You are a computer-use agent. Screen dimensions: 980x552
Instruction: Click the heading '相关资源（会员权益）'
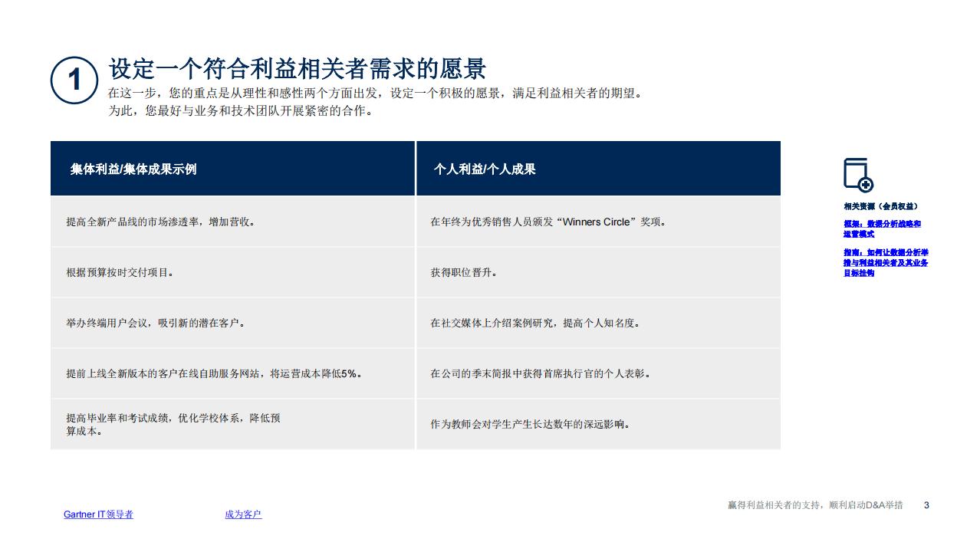point(880,206)
